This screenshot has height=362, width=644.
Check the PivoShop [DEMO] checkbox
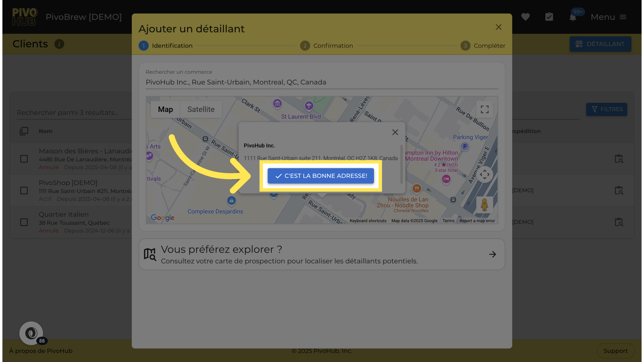coord(24,190)
